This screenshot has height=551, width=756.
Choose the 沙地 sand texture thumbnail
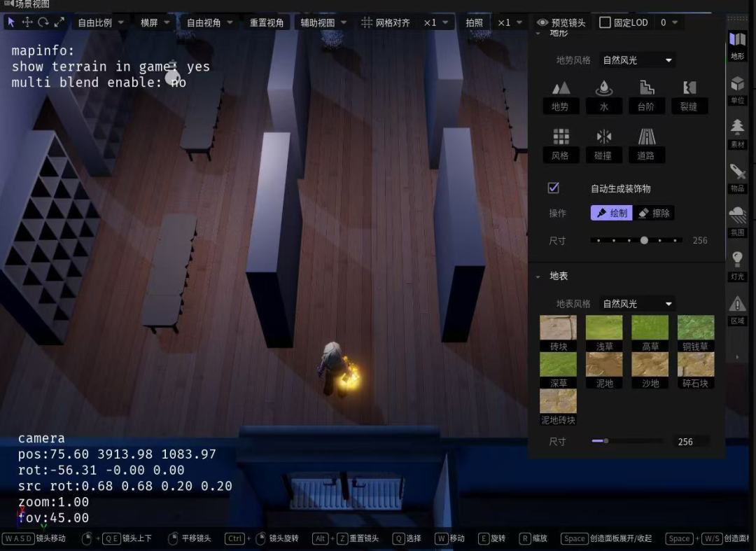650,370
